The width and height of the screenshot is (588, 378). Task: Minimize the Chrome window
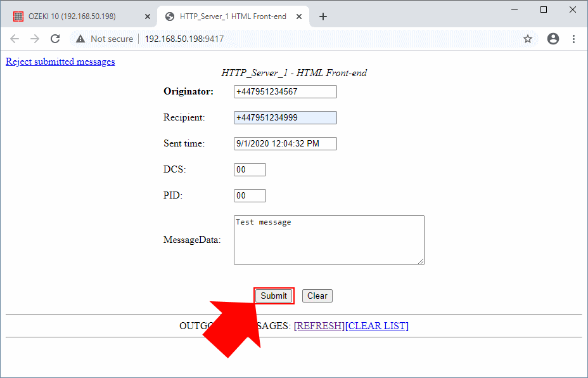(x=514, y=10)
